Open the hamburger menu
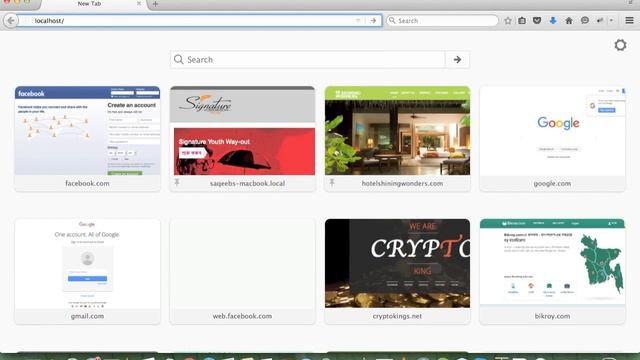 629,20
